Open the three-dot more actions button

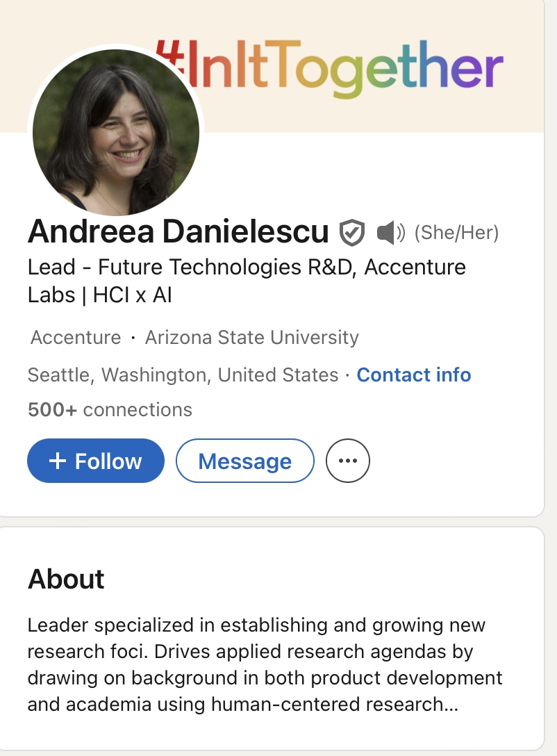click(348, 461)
